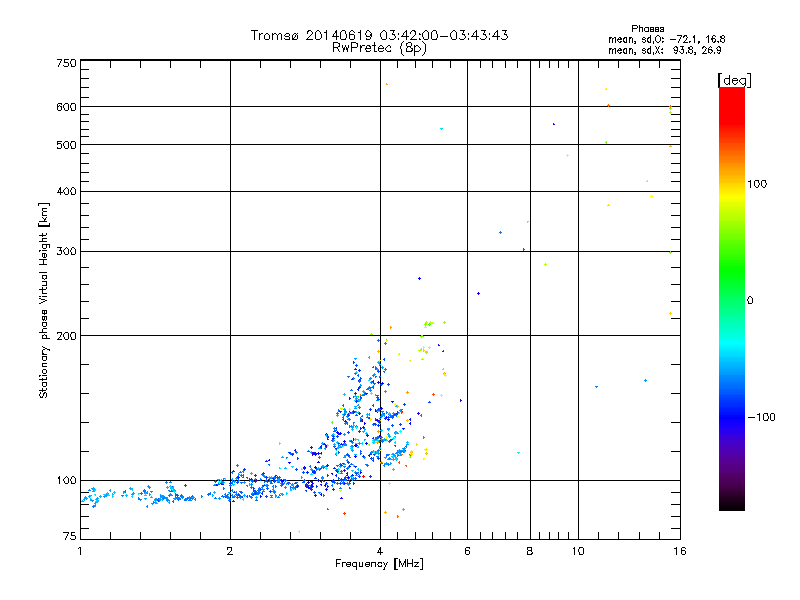Click the y-axis '75' tick label
Screen dimensions: 800x600
click(70, 536)
